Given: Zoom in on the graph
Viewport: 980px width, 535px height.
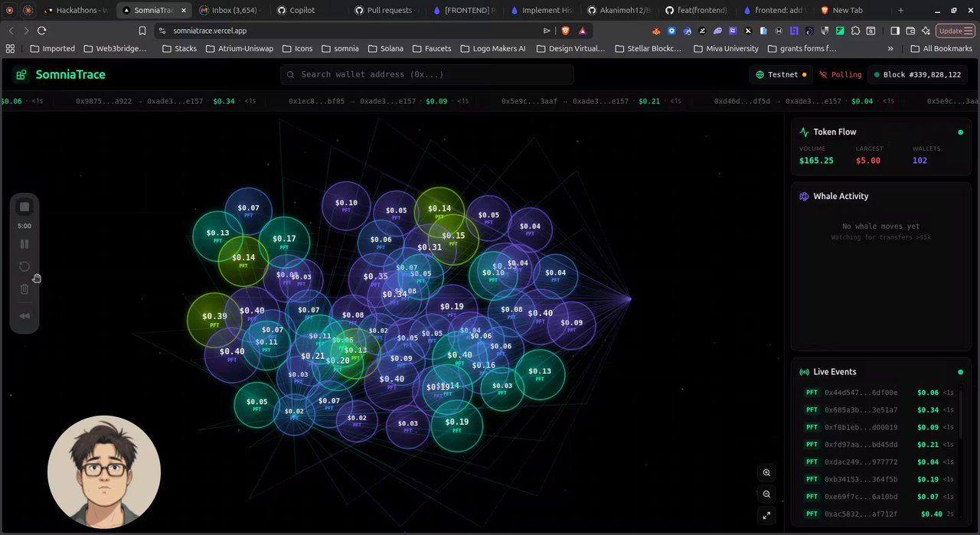Looking at the screenshot, I should [x=766, y=473].
